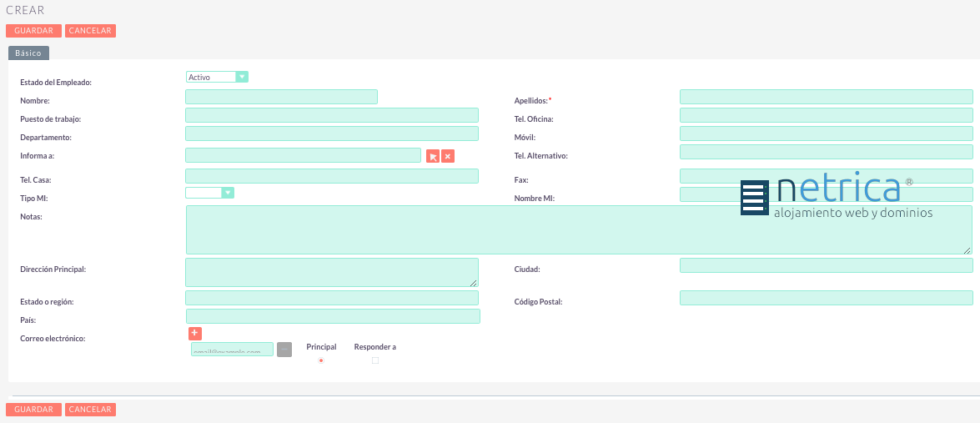Click the select-user arrow icon beside Informa a
The height and width of the screenshot is (423, 980).
(x=432, y=156)
